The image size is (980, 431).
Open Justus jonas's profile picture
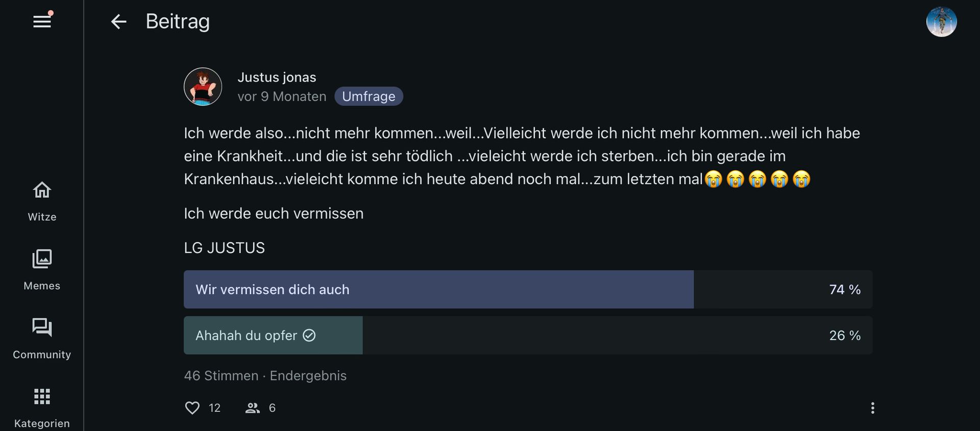(203, 87)
